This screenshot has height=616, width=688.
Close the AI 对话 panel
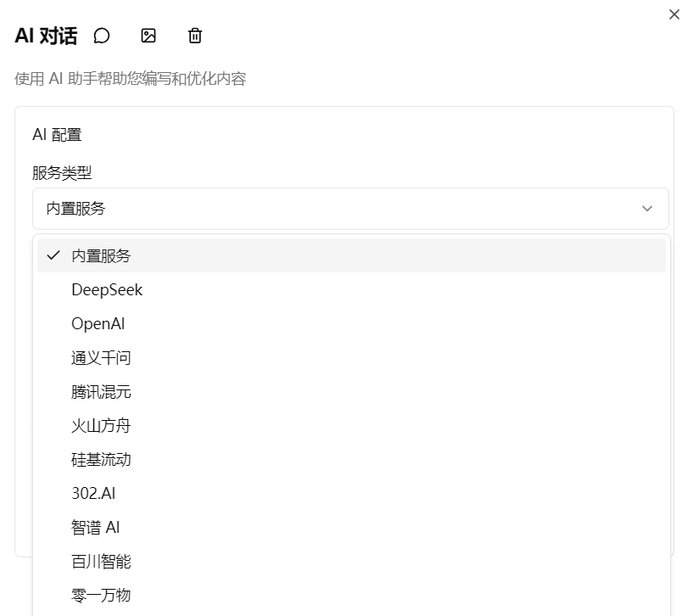(x=674, y=14)
